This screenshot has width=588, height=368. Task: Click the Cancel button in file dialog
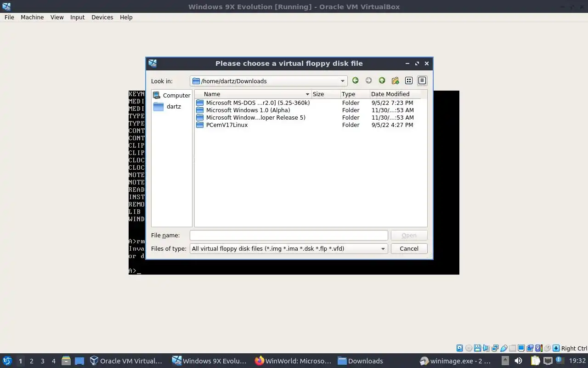pos(409,248)
